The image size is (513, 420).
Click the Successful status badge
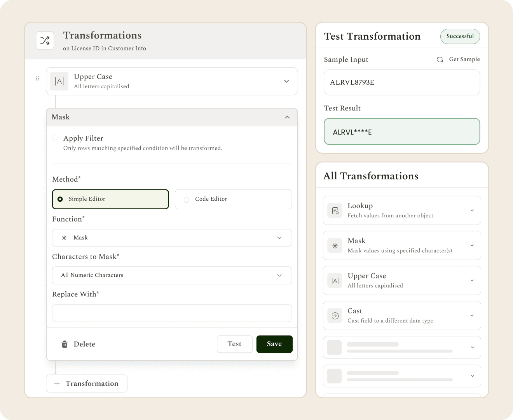click(x=460, y=36)
